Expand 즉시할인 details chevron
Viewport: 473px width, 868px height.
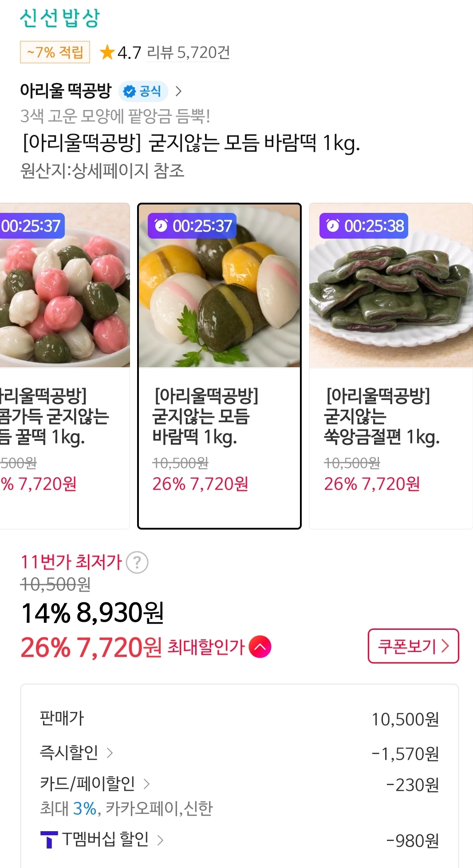(110, 753)
